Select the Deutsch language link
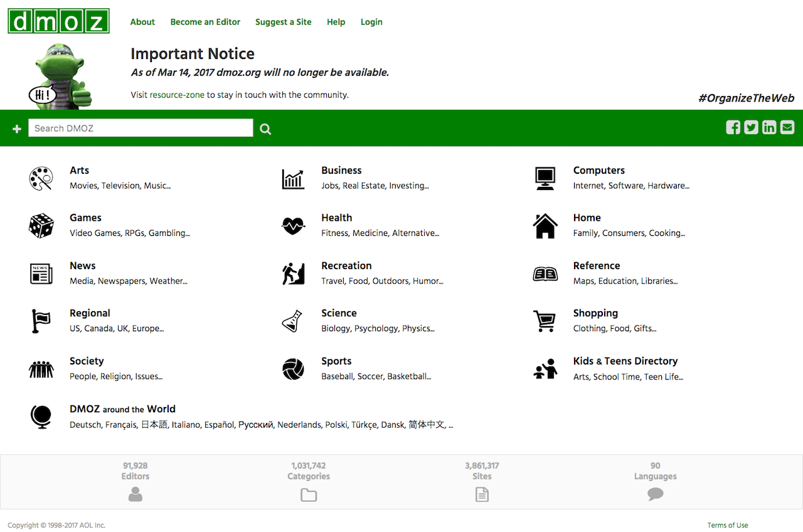The width and height of the screenshot is (803, 532). (x=85, y=425)
